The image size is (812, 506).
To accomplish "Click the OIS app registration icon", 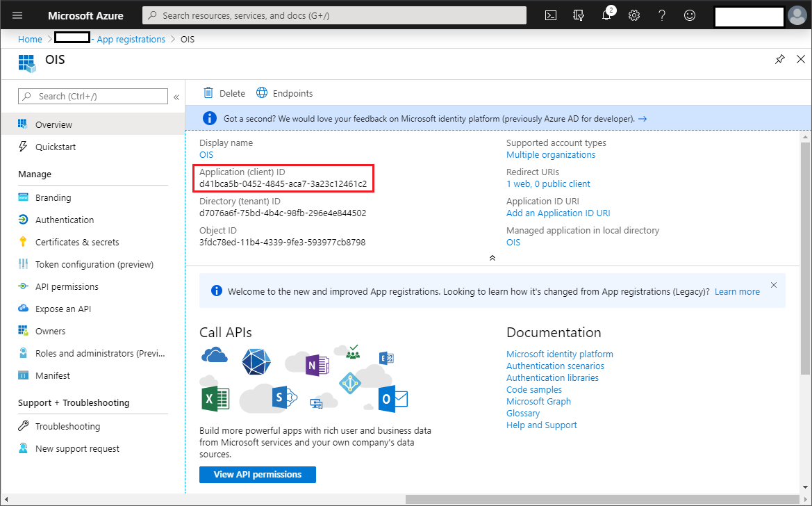I will tap(27, 63).
